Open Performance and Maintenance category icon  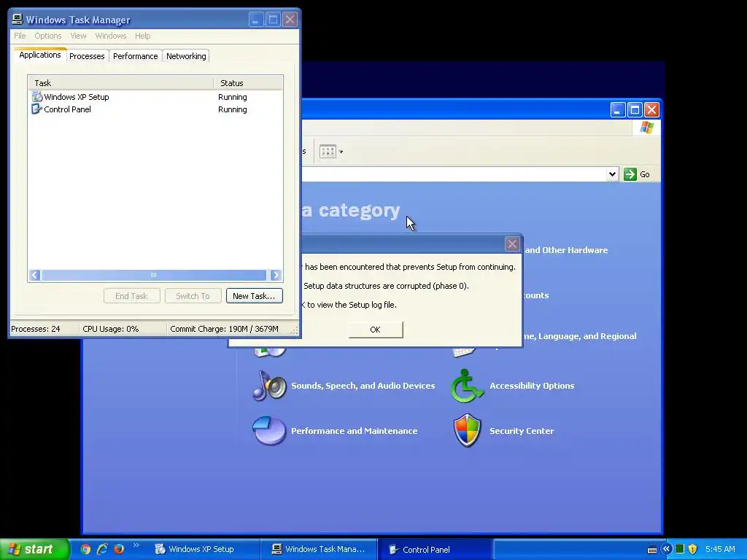click(x=269, y=431)
